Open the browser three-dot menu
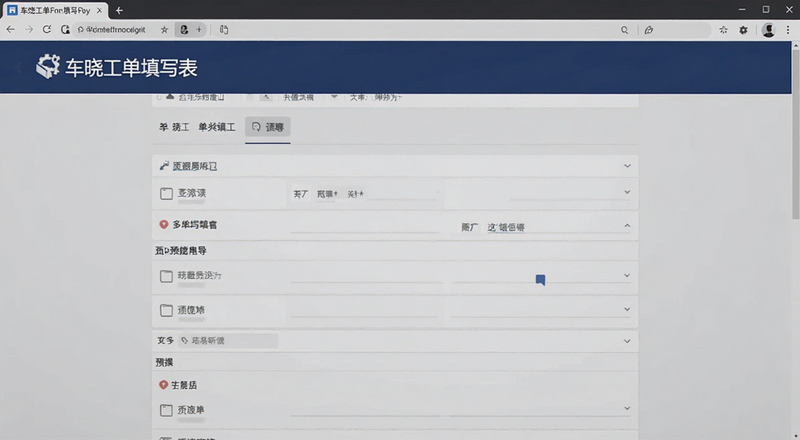The image size is (800, 440). [788, 30]
